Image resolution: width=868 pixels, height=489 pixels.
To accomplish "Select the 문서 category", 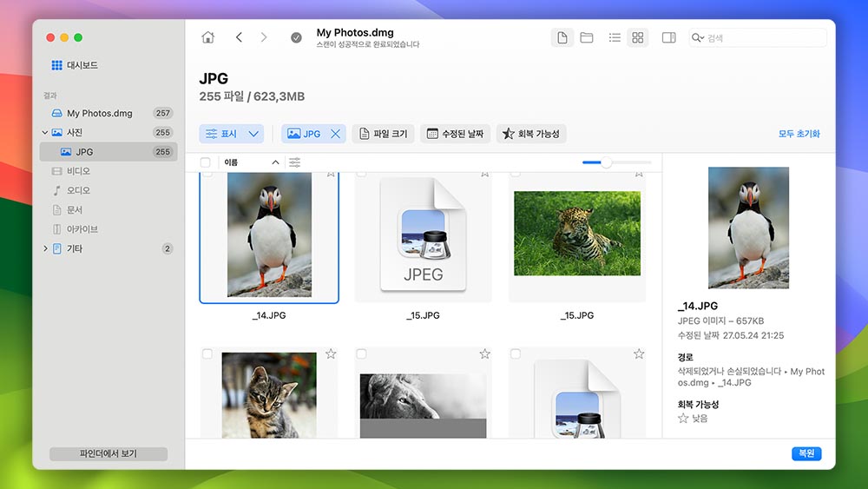I will tap(108, 210).
